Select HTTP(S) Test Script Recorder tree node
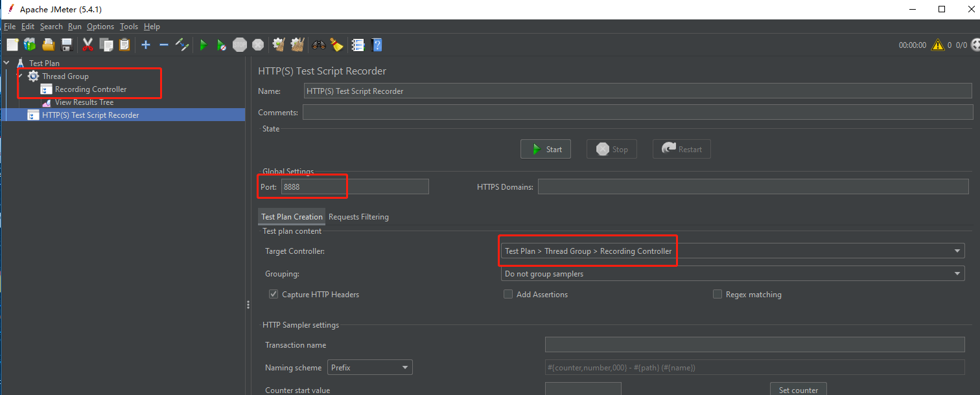 coord(90,115)
